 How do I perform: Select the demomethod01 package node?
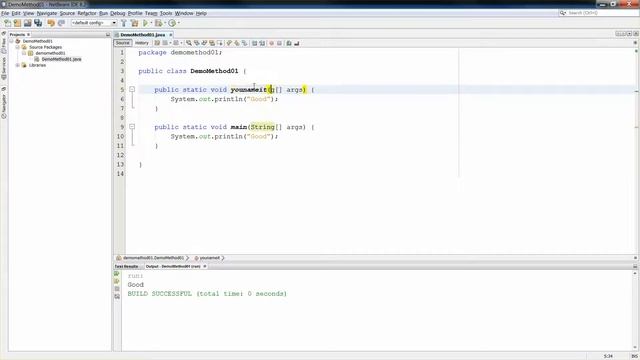(x=50, y=53)
